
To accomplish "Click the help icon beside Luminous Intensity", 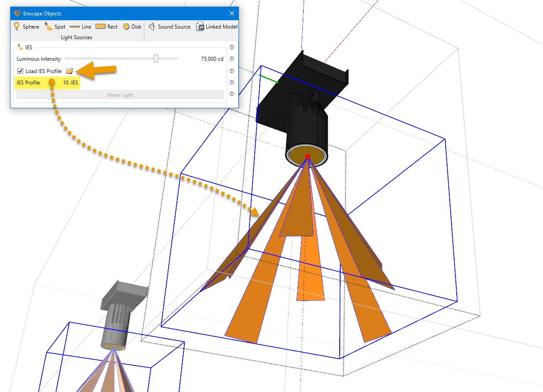I will click(232, 58).
